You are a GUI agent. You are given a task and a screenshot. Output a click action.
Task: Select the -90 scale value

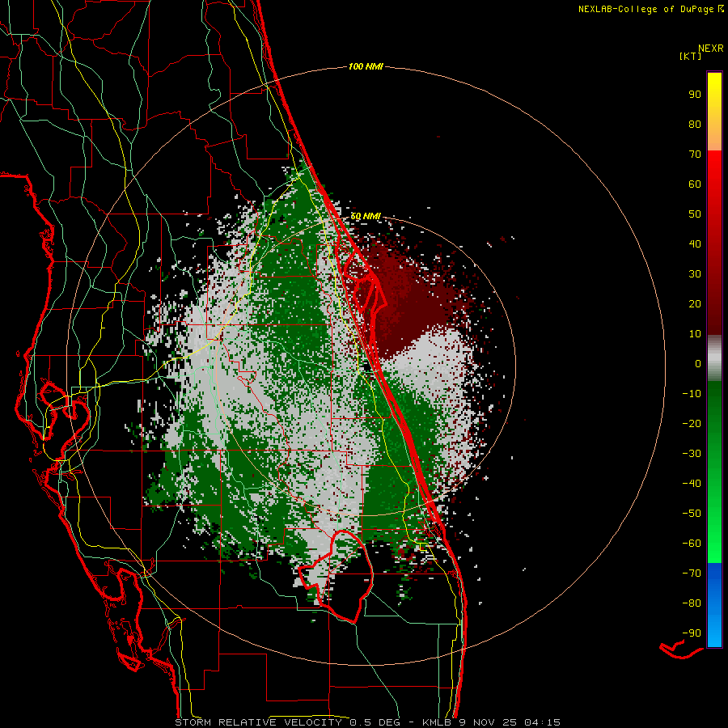click(692, 633)
